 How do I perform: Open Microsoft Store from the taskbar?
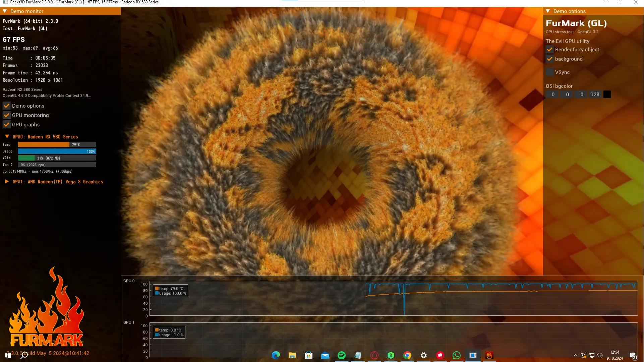[x=309, y=355]
